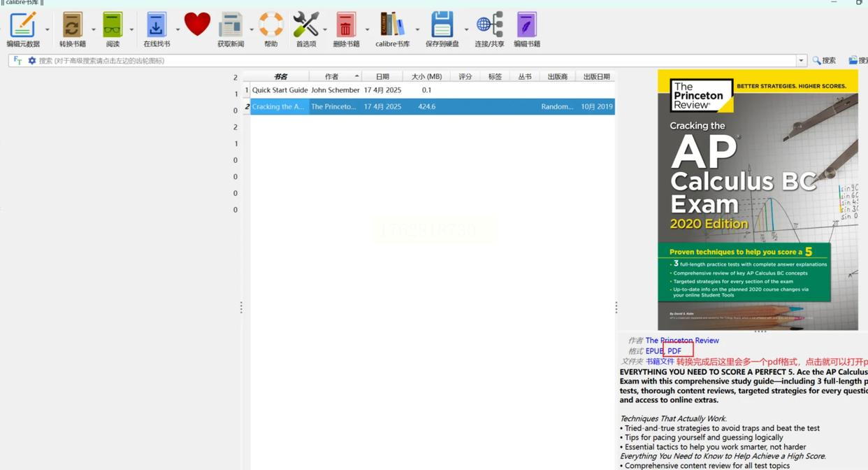Select the John Schember author cell

point(335,90)
